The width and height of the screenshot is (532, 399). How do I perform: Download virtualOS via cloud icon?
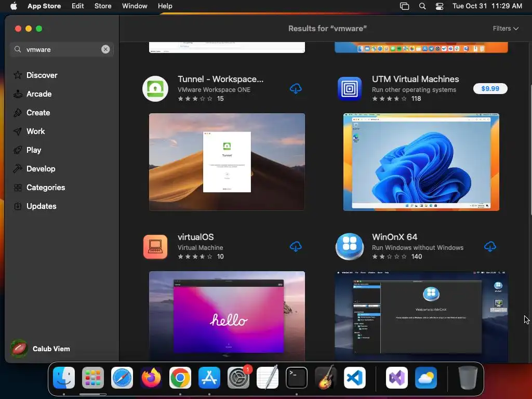(296, 247)
